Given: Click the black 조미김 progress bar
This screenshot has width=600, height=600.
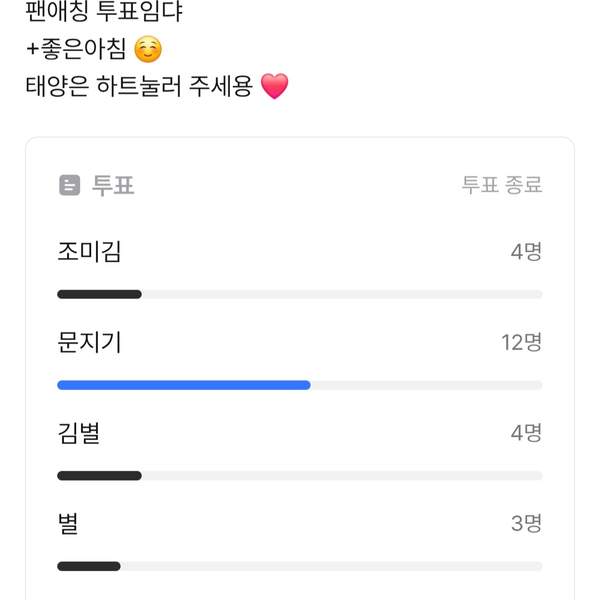Looking at the screenshot, I should pos(99,294).
